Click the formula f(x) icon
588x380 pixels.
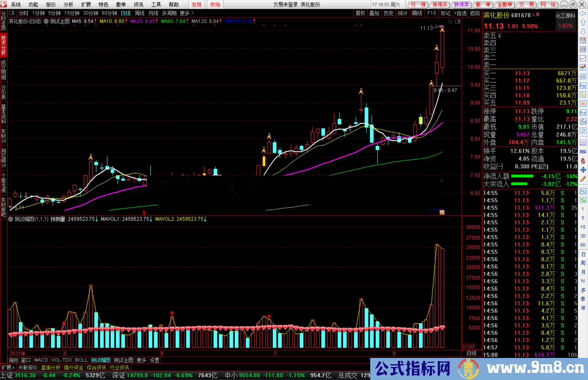click(583, 122)
